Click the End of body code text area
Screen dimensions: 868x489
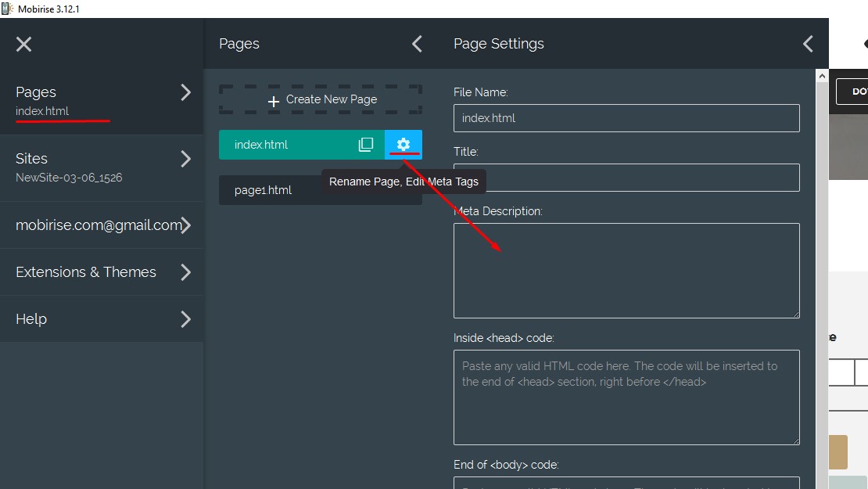pos(626,483)
